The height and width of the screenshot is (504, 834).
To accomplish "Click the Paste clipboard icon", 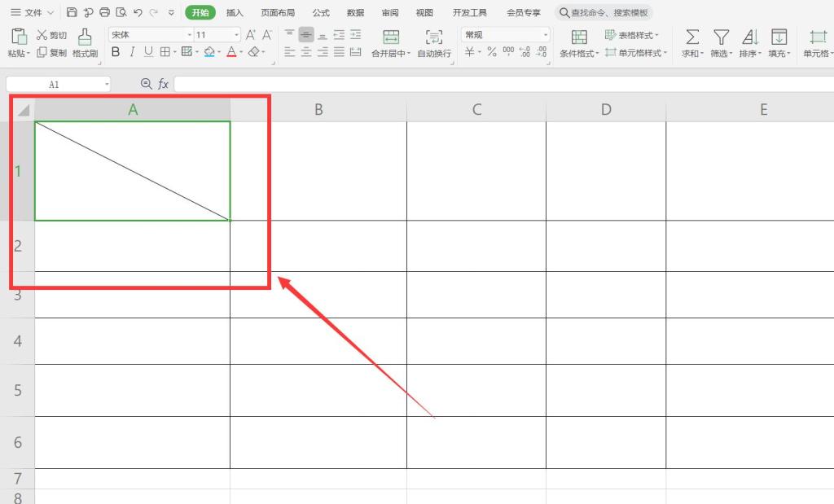I will (x=19, y=36).
